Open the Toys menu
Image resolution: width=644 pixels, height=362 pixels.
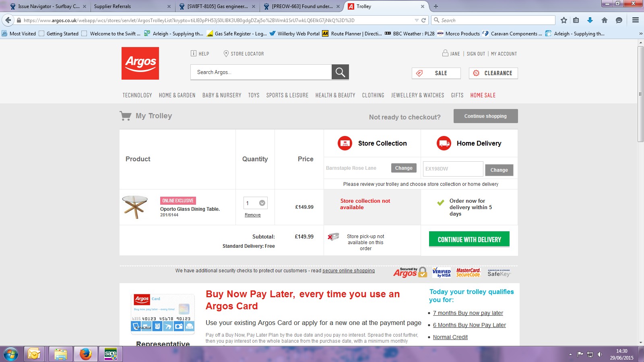(x=254, y=95)
